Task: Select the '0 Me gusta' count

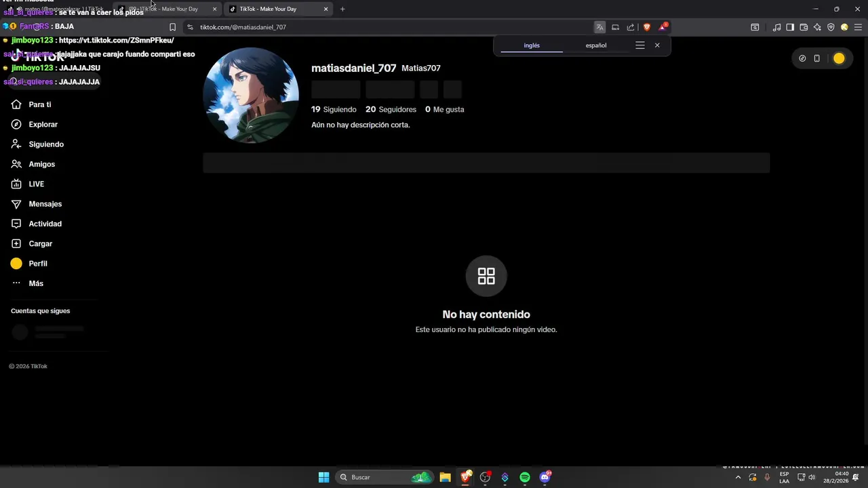Action: (x=445, y=109)
